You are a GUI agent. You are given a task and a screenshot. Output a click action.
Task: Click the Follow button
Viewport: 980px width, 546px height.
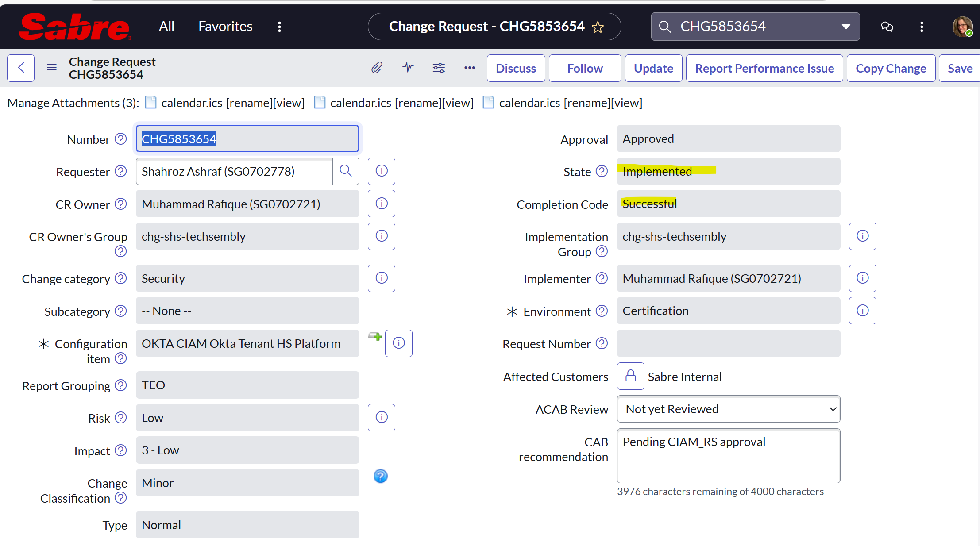point(585,68)
